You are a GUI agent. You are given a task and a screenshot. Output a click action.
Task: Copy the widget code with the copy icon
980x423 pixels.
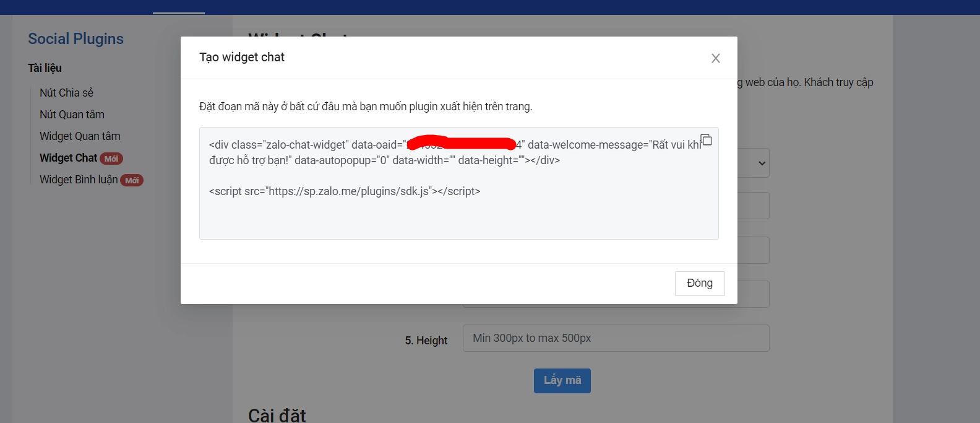[706, 140]
